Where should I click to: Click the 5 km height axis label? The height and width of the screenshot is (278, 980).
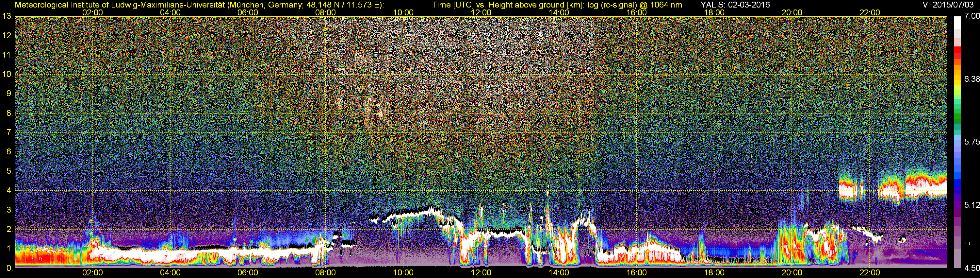coord(9,171)
